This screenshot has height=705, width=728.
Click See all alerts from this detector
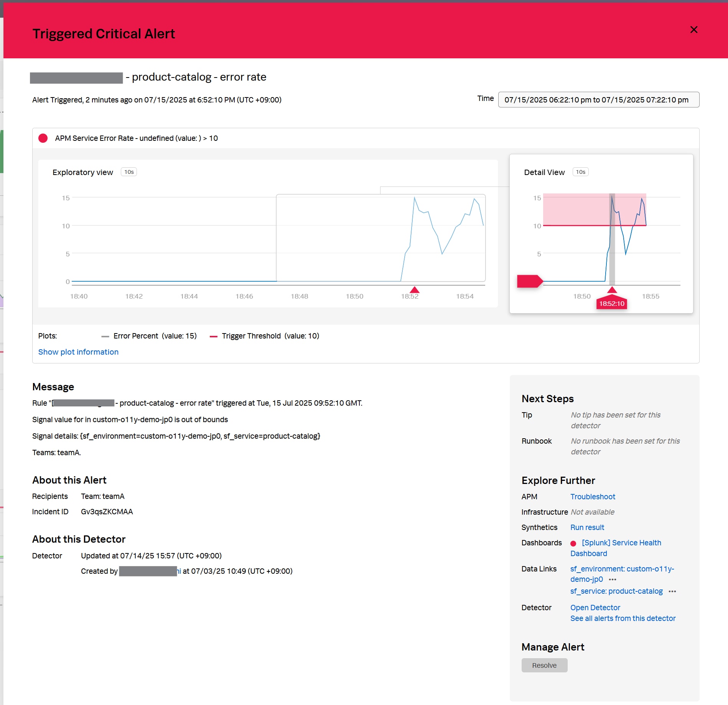point(623,618)
